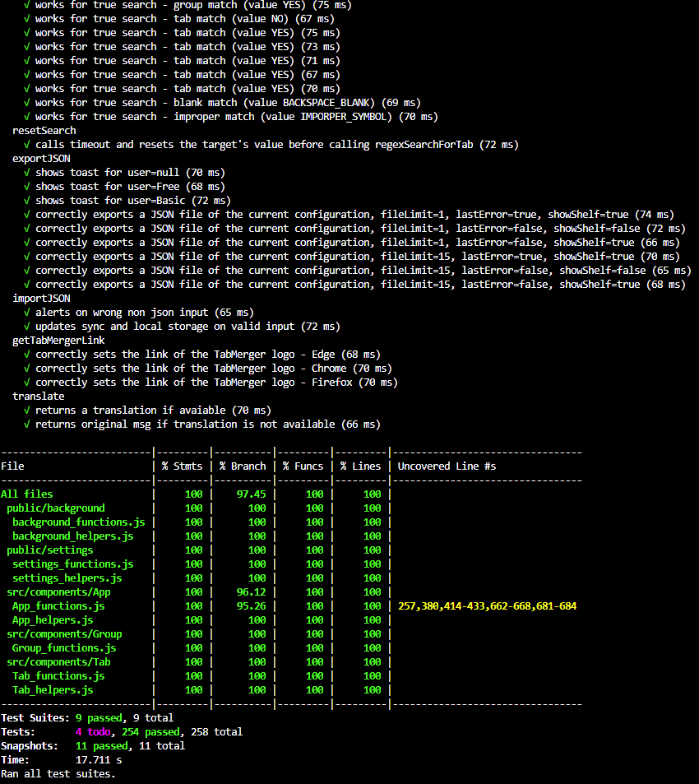The image size is (699, 784).
Task: Click the "Test Suites:" summary label
Action: click(x=35, y=718)
